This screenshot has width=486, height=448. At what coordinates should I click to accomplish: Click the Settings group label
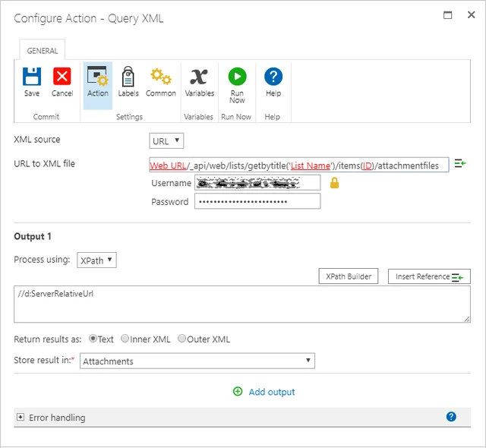click(x=129, y=117)
